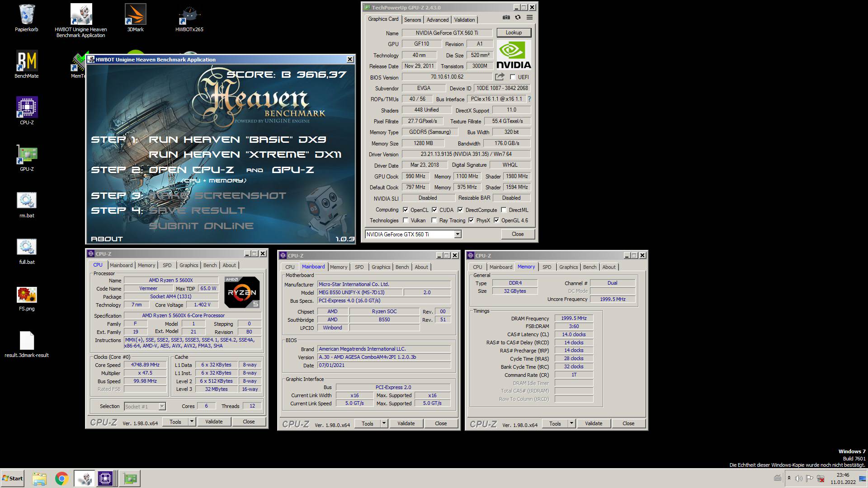The height and width of the screenshot is (488, 868).
Task: Open Mainboard tab in CPU-Z CPU window
Action: [x=121, y=265]
